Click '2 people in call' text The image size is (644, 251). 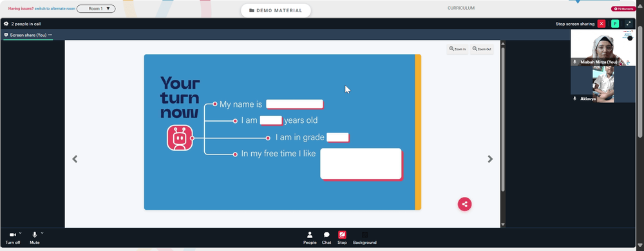point(26,24)
